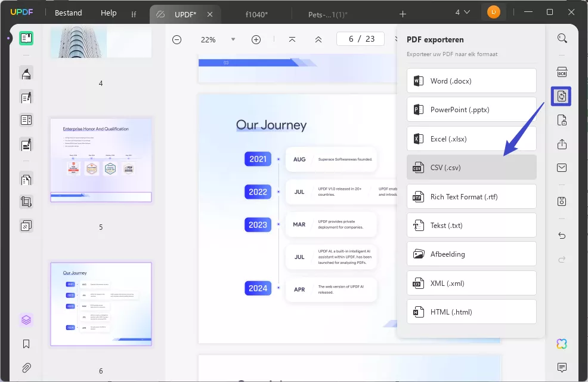
Task: Click the Export PDF convert icon
Action: point(561,97)
